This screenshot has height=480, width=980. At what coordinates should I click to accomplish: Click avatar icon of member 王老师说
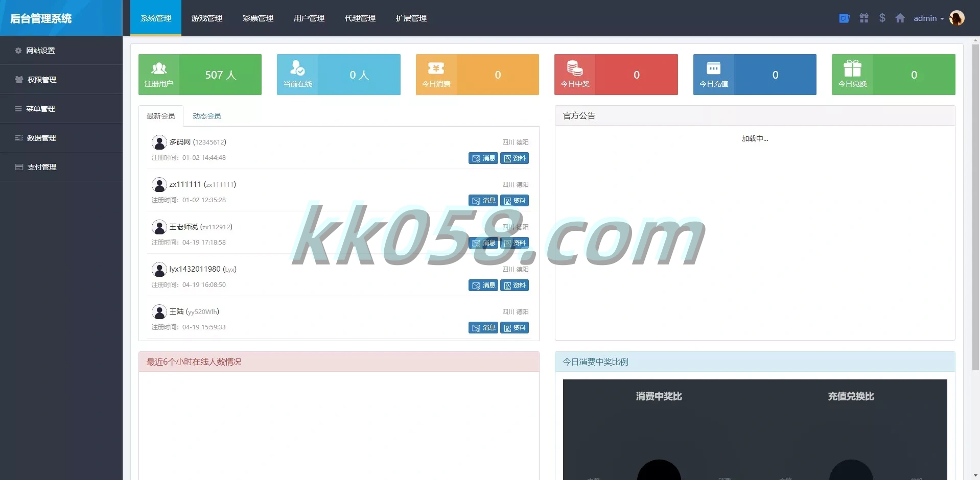tap(159, 227)
